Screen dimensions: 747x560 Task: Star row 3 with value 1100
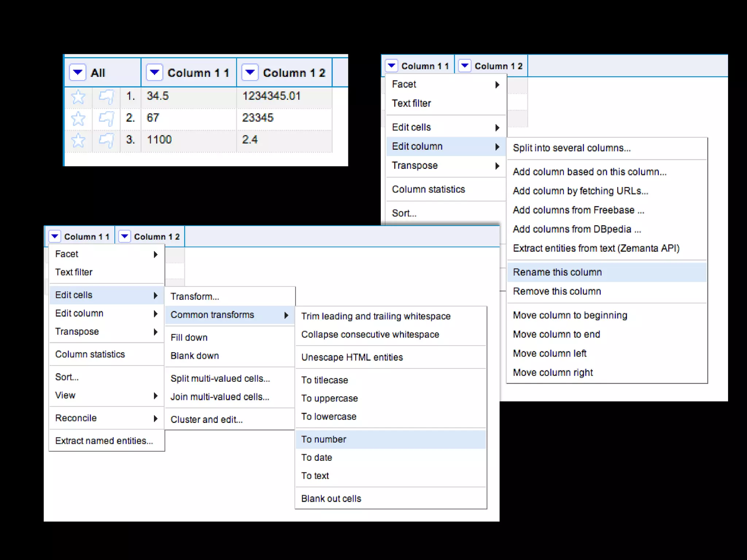(x=78, y=140)
